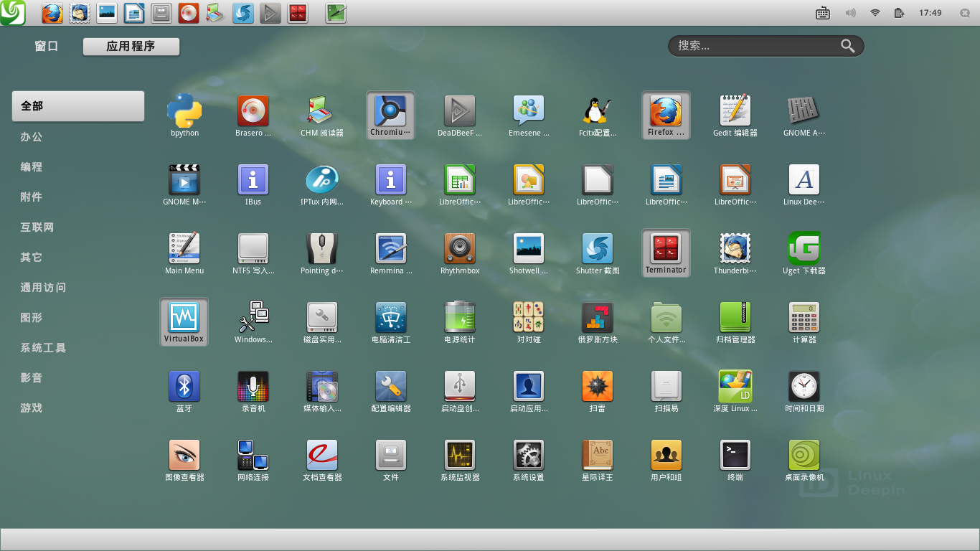Launch Chromium browser from the grid
The width and height of the screenshot is (980, 551).
390,116
